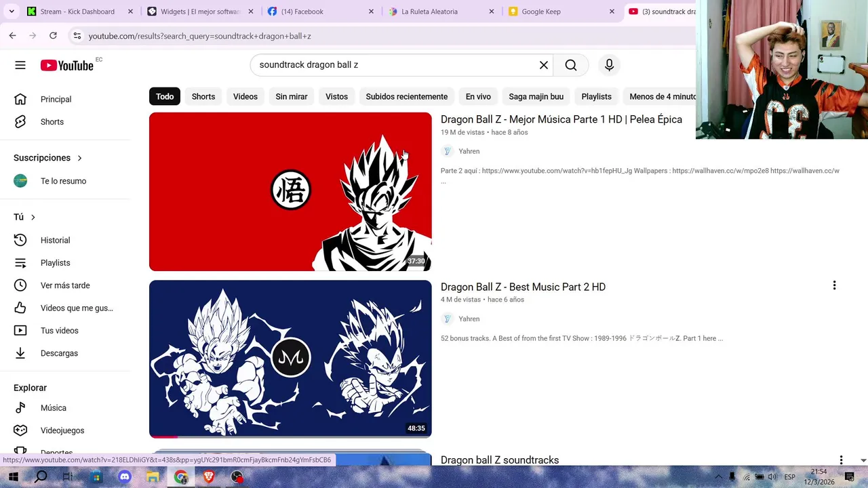Open the blue Goku and Vegeta thumbnail
Image resolution: width=868 pixels, height=488 pixels.
(290, 359)
